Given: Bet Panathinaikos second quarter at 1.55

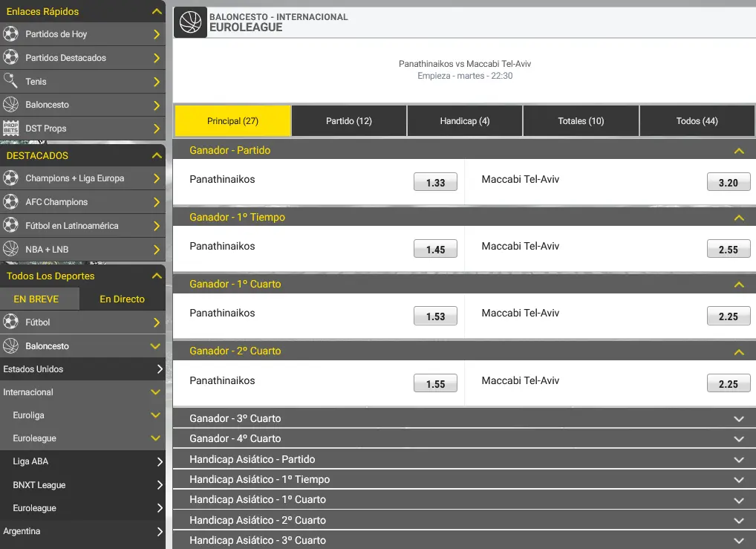Looking at the screenshot, I should pyautogui.click(x=435, y=384).
